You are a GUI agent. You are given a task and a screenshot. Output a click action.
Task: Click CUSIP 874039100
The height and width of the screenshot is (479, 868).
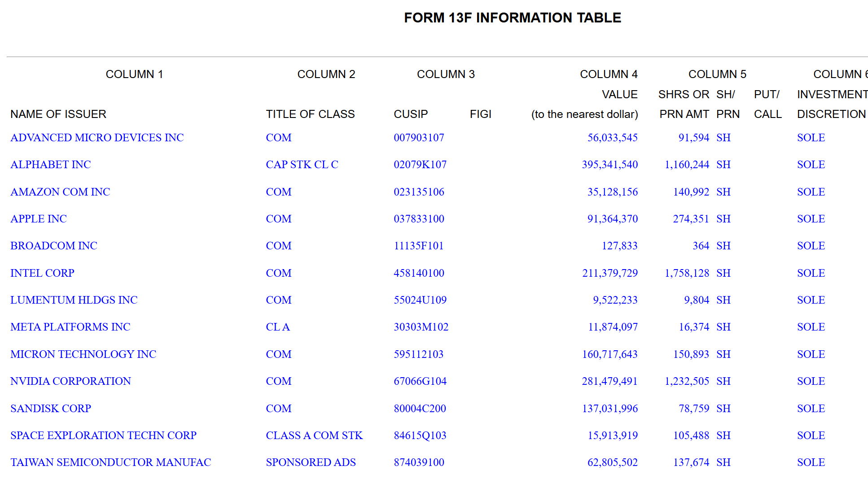tap(419, 462)
